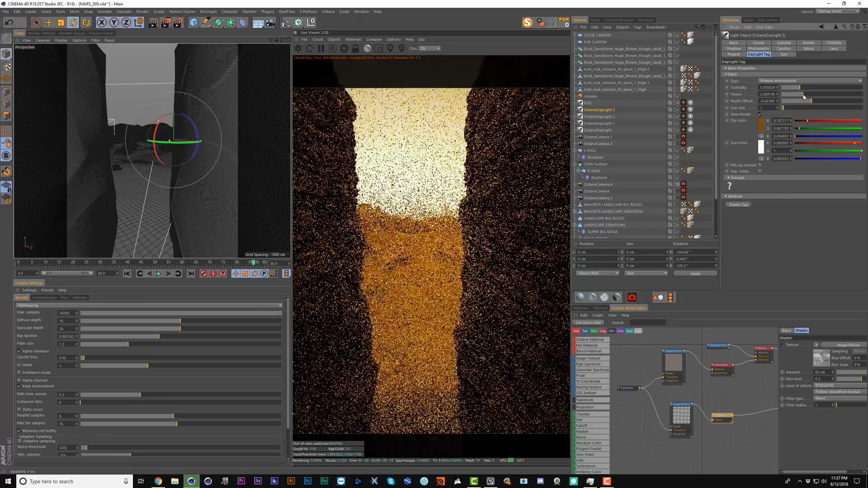Click the Render to Picture Viewer icon
This screenshot has height=488, width=868.
tap(165, 23)
